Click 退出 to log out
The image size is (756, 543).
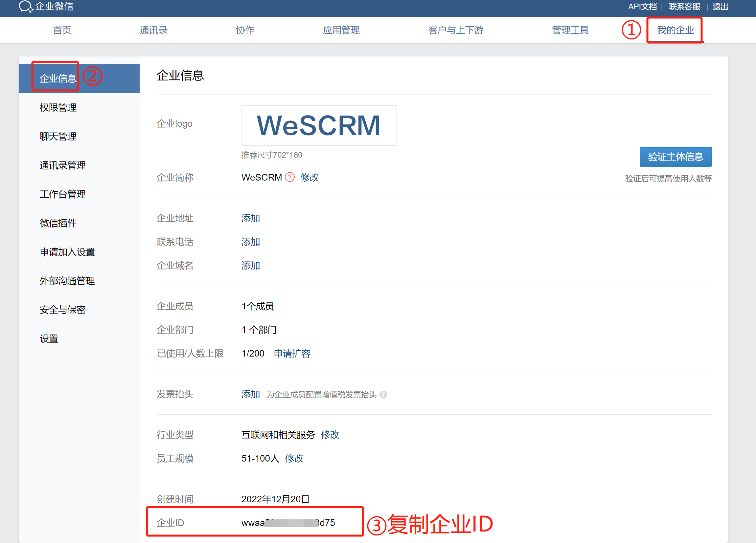point(720,7)
